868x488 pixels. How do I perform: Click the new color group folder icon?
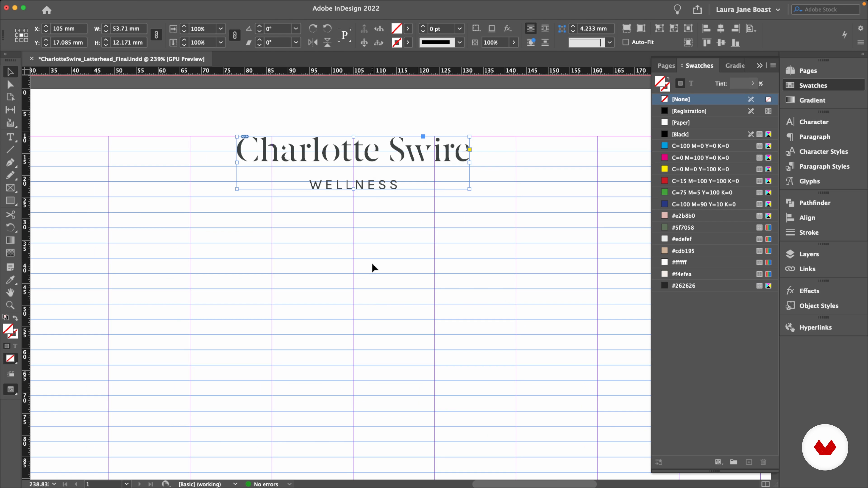[734, 462]
